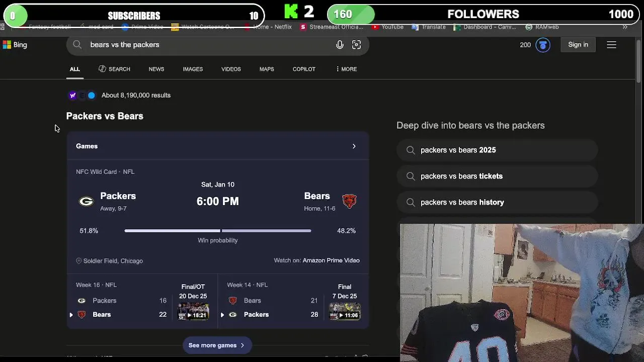
Task: Click the win probability bar
Action: click(218, 231)
